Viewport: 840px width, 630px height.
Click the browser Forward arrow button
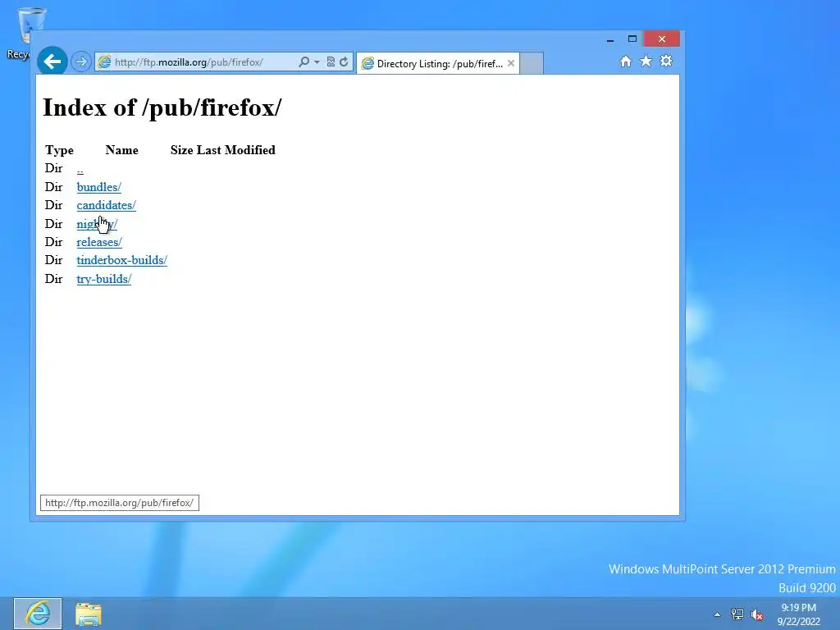coord(81,62)
